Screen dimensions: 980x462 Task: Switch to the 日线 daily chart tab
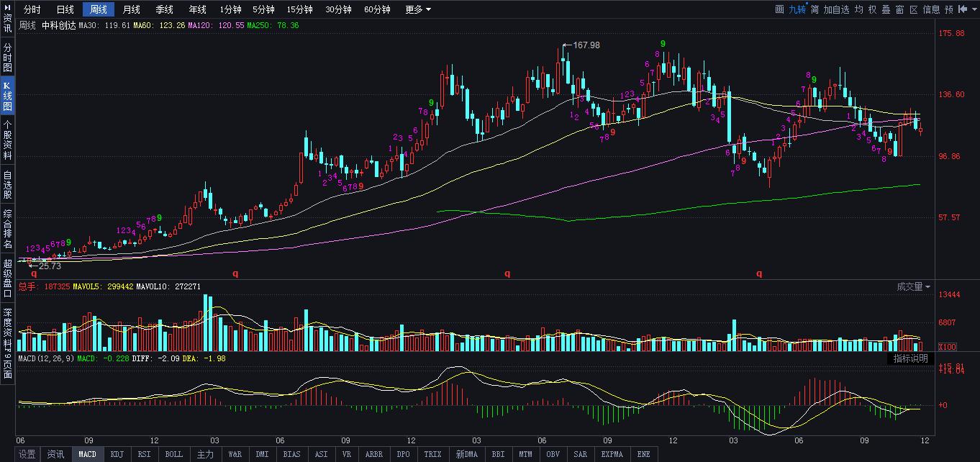(65, 9)
